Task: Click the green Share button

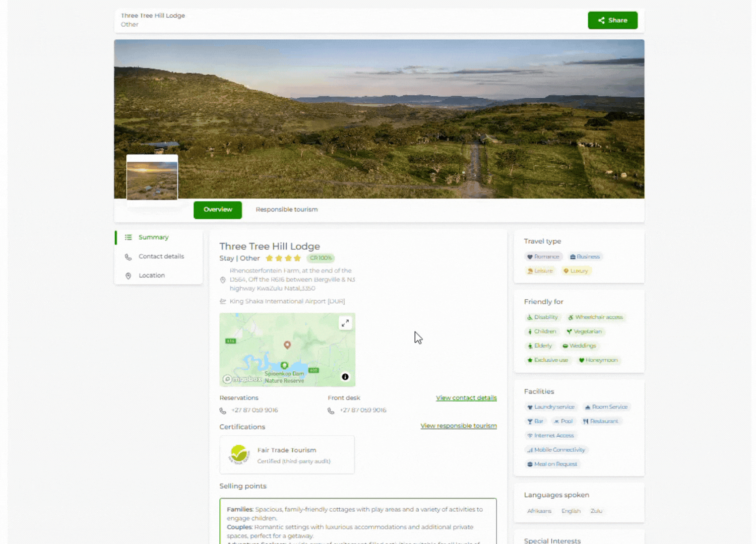Action: 612,20
